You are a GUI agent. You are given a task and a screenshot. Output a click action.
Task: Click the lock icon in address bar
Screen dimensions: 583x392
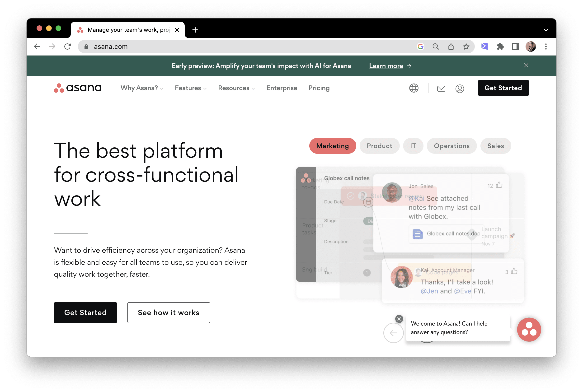tap(86, 47)
